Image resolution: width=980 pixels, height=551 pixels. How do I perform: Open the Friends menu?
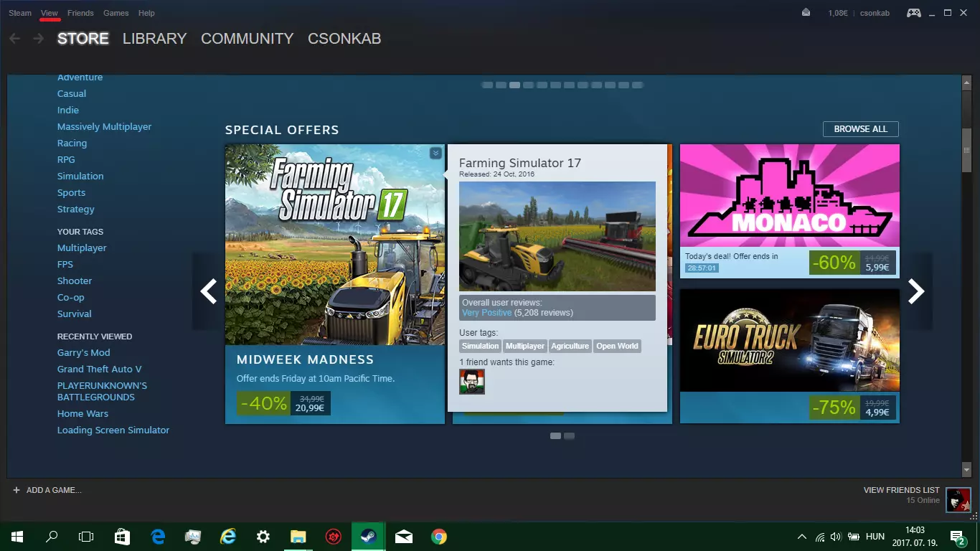click(80, 13)
